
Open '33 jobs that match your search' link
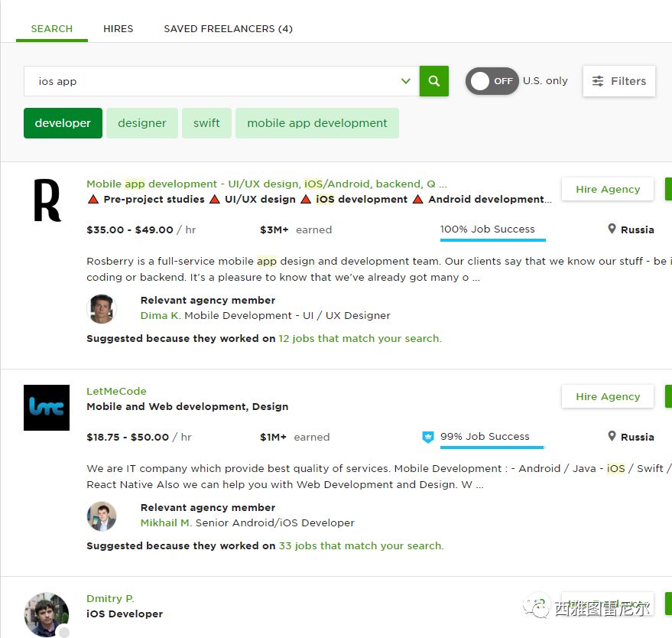362,545
